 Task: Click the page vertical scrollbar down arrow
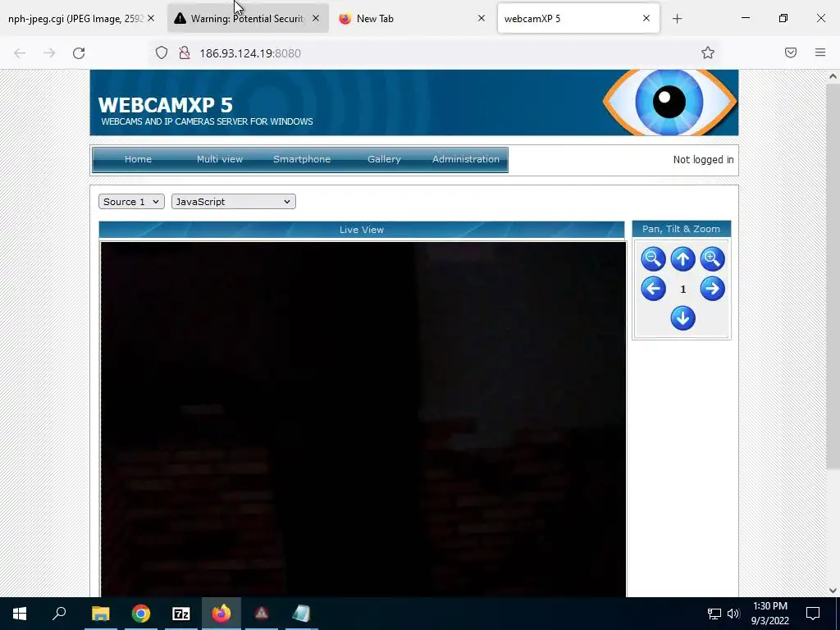(x=833, y=591)
